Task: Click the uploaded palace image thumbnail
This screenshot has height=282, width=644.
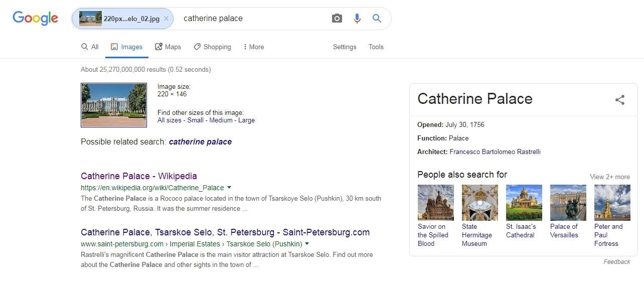Action: tap(114, 105)
